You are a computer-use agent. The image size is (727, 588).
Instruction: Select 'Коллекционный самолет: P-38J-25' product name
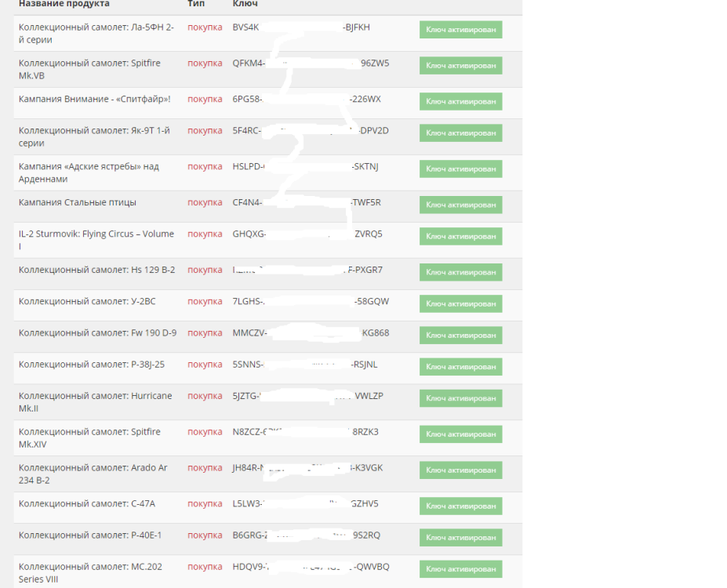[91, 365]
